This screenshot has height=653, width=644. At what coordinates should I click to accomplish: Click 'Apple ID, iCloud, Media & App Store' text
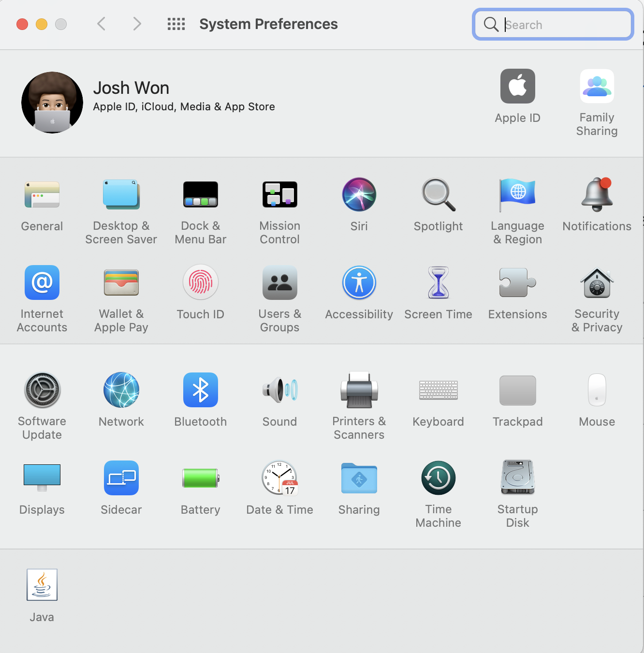pos(184,107)
